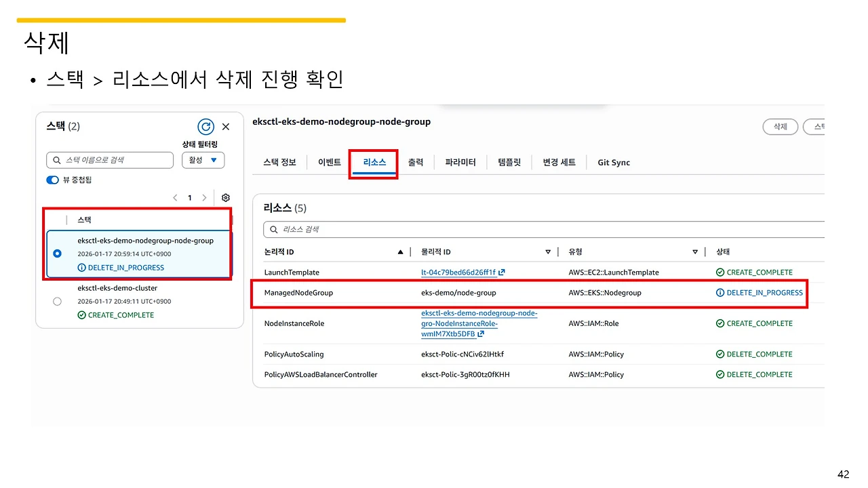Sort resources by 물리적 ID arrow
The height and width of the screenshot is (488, 868).
[x=548, y=252]
